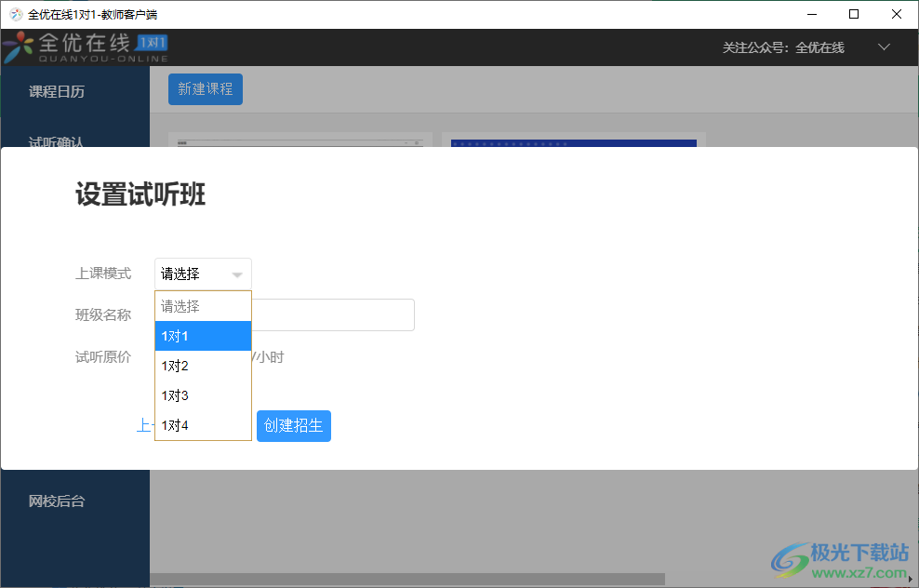This screenshot has height=588, width=919.
Task: Select 1对4 class mode
Action: (x=203, y=425)
